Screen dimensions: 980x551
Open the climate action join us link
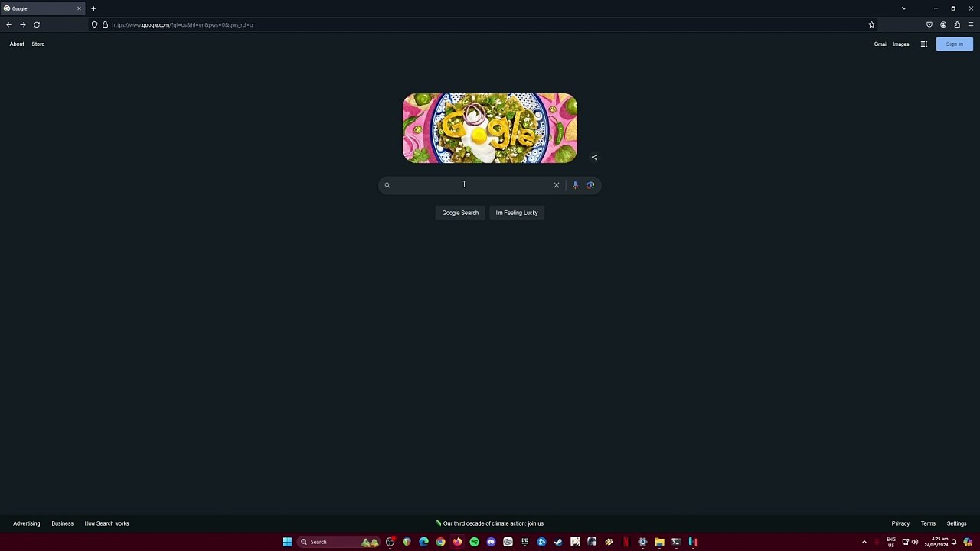[x=490, y=523]
